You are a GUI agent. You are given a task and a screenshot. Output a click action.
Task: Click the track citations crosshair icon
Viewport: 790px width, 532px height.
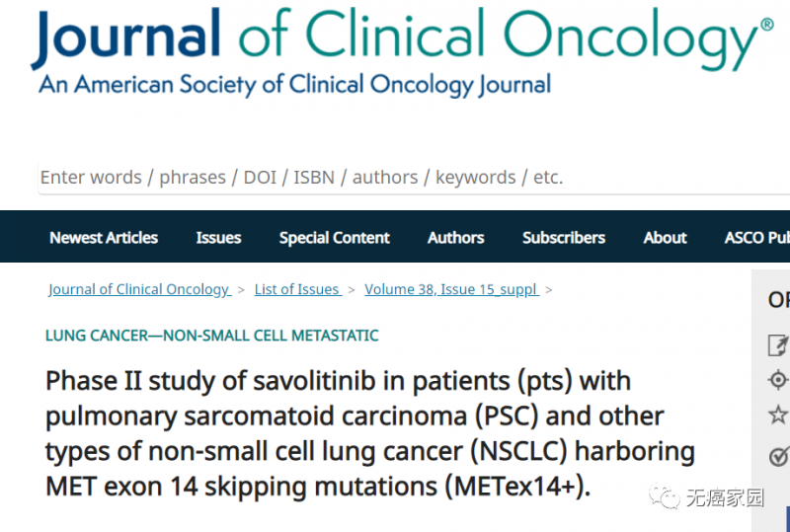tap(778, 379)
